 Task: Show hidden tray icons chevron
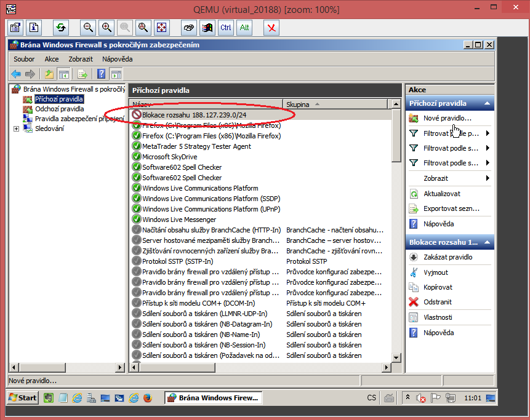click(x=408, y=397)
